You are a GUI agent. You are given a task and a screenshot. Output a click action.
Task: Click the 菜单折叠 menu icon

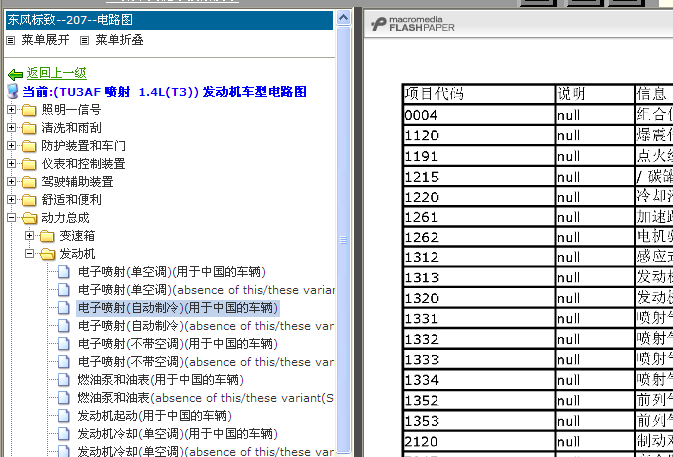pyautogui.click(x=85, y=40)
